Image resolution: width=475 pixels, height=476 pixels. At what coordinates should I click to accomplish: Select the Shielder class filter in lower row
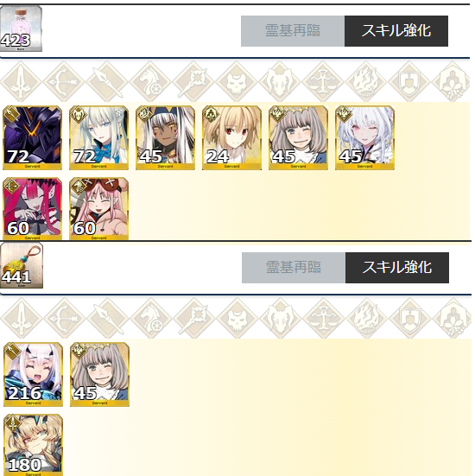click(410, 318)
